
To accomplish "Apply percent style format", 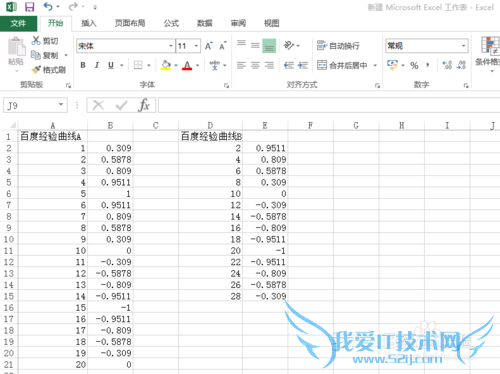I will click(414, 65).
